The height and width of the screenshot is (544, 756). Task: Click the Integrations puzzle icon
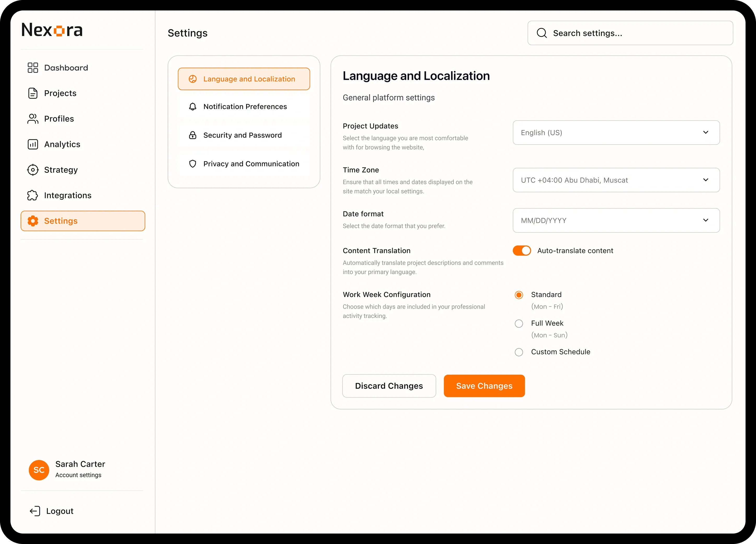click(x=33, y=195)
